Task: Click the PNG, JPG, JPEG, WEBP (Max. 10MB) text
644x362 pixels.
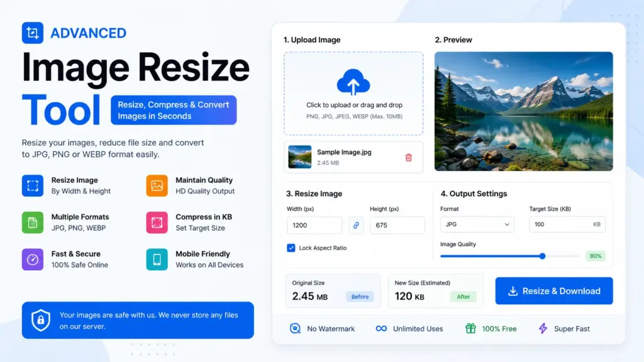Action: tap(354, 116)
